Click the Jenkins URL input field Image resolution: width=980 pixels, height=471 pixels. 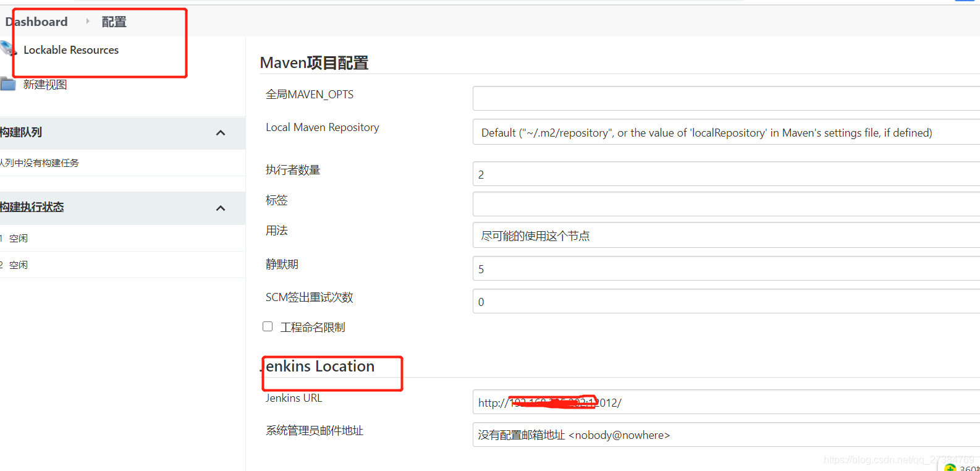tap(726, 402)
